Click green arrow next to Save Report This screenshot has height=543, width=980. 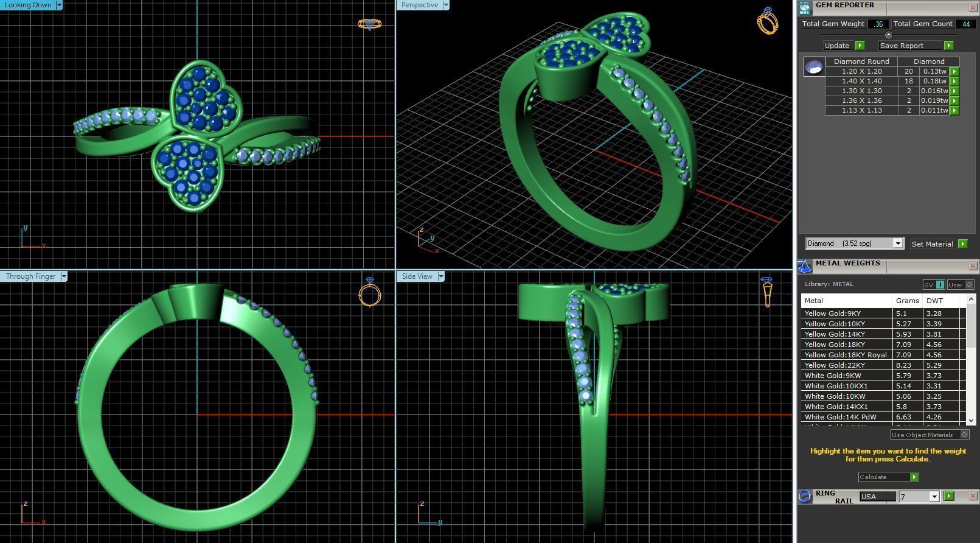pyautogui.click(x=948, y=46)
